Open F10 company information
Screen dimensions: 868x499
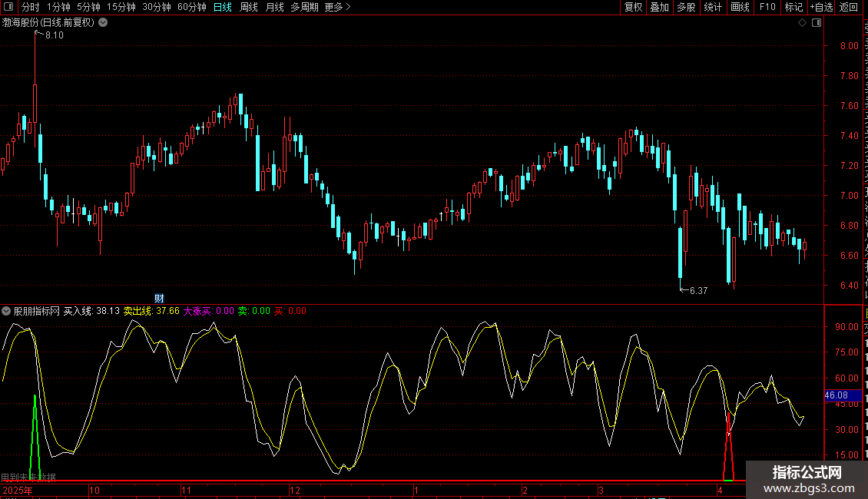coord(767,7)
